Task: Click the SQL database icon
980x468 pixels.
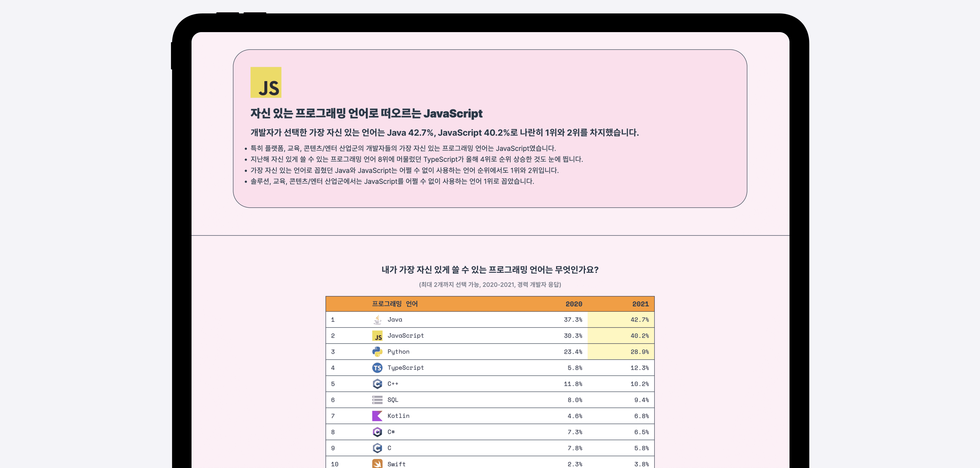Action: point(377,400)
